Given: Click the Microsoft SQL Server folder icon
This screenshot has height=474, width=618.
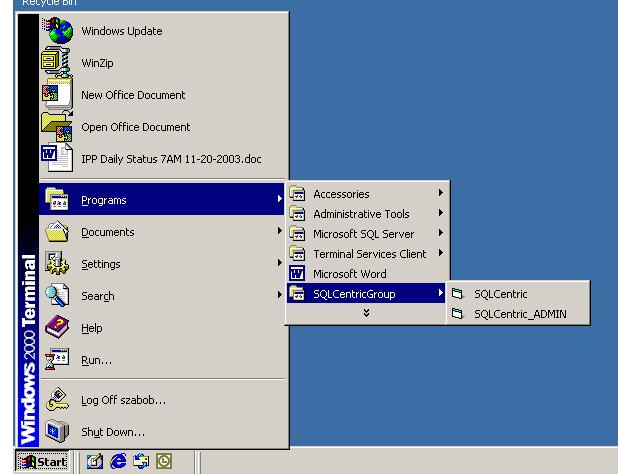Looking at the screenshot, I should (297, 233).
